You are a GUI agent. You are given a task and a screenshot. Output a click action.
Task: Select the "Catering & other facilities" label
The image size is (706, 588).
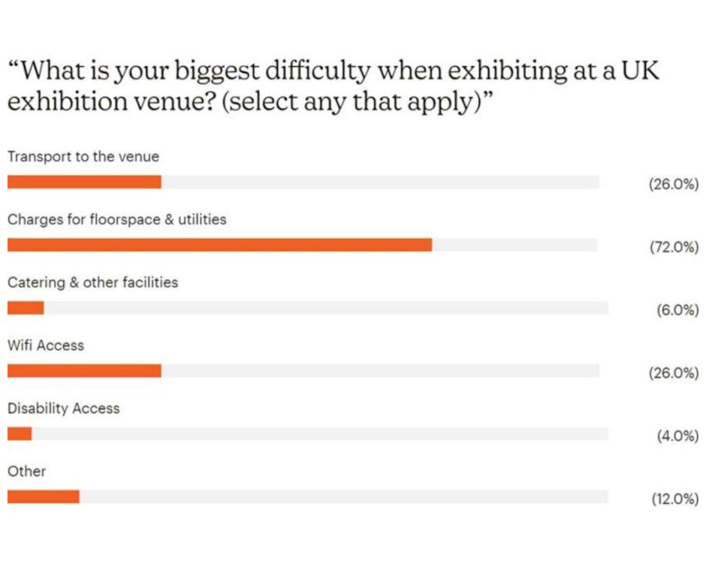93,283
